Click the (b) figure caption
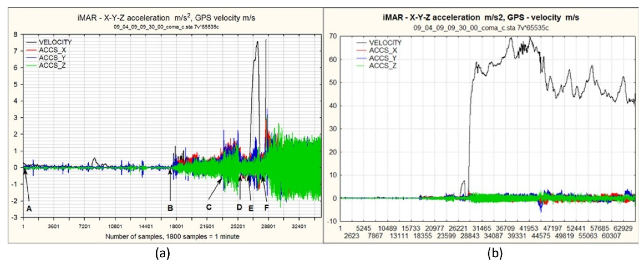 (x=495, y=253)
